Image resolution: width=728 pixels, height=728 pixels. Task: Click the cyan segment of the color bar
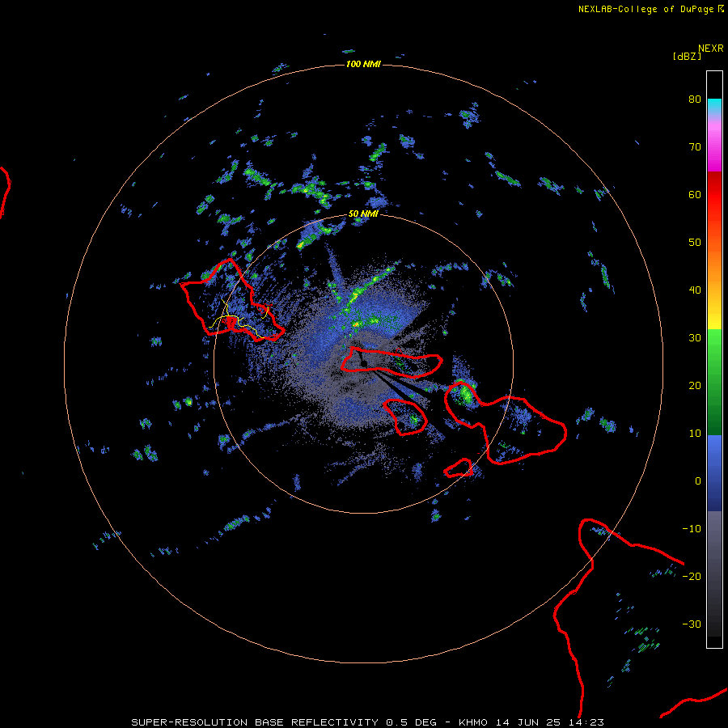(x=714, y=105)
